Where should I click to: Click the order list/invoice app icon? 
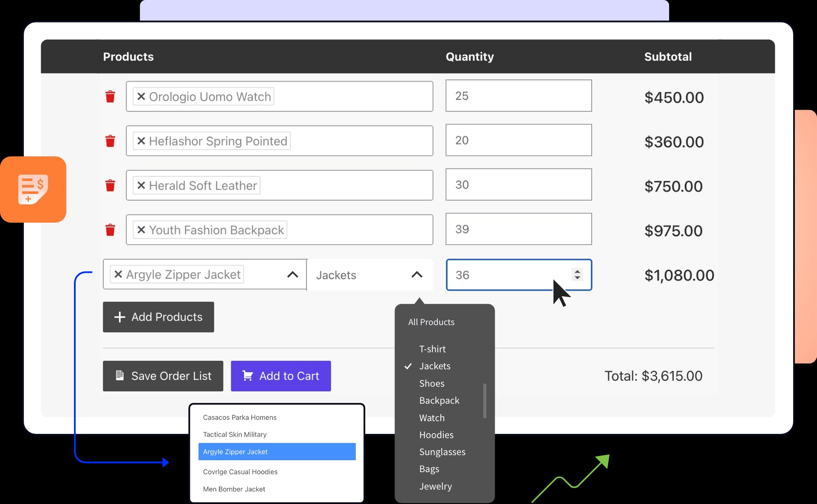coord(32,188)
